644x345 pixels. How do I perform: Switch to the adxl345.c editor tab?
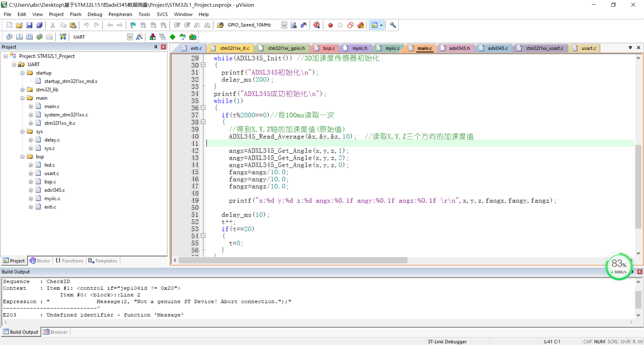[x=494, y=48]
